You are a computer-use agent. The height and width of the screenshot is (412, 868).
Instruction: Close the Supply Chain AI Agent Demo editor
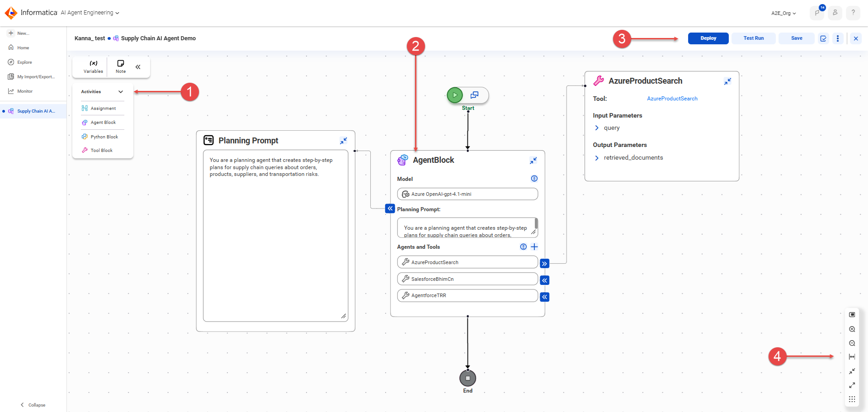point(856,38)
